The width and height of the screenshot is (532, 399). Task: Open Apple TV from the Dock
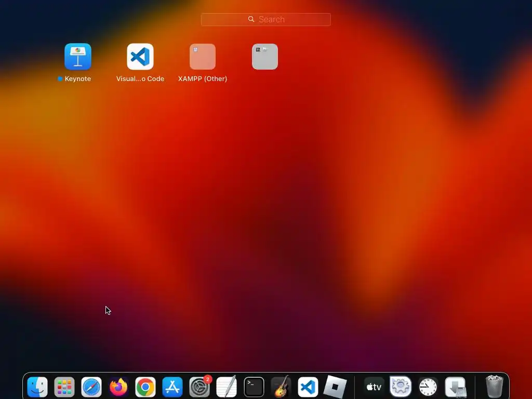[374, 387]
